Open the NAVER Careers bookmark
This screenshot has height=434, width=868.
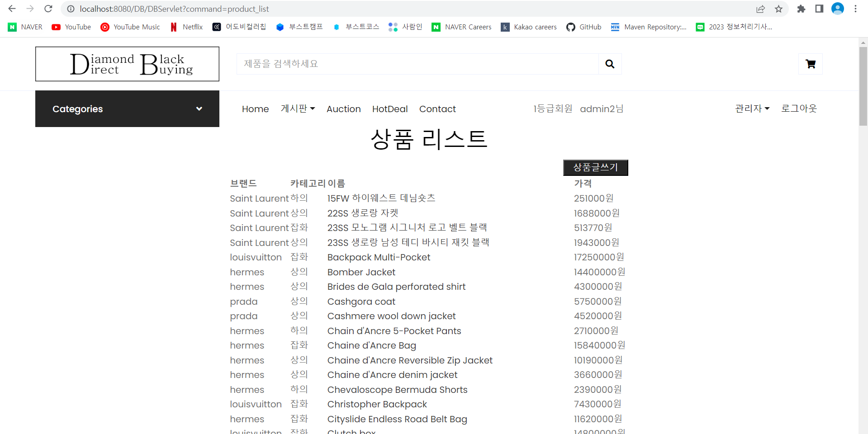tap(462, 27)
